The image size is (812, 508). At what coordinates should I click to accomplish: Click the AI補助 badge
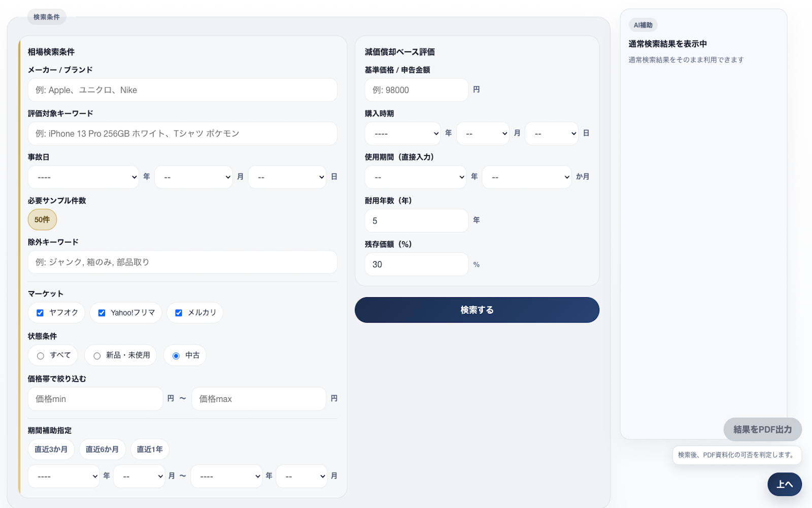coord(643,25)
